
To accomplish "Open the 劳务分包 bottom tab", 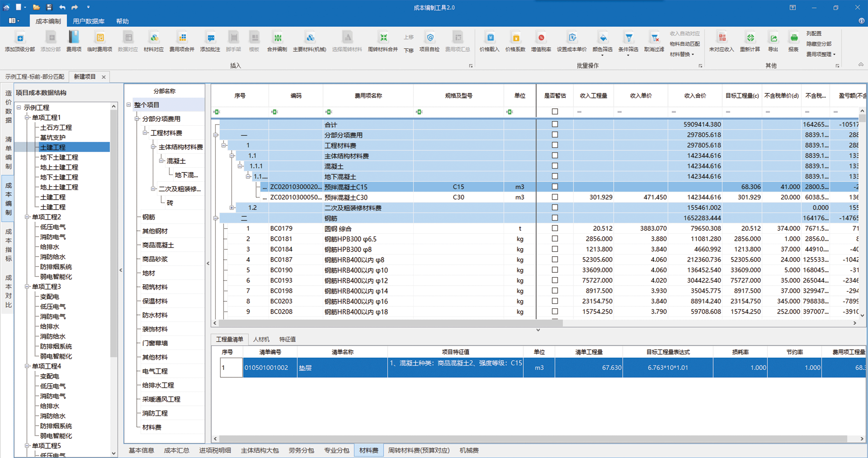I will click(301, 450).
